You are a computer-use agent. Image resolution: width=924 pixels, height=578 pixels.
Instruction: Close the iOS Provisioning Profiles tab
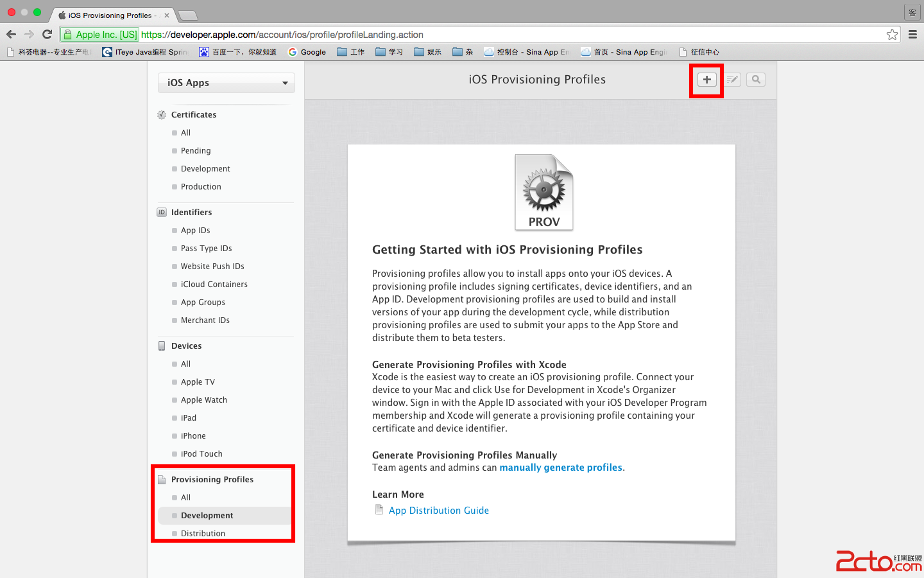coord(167,15)
